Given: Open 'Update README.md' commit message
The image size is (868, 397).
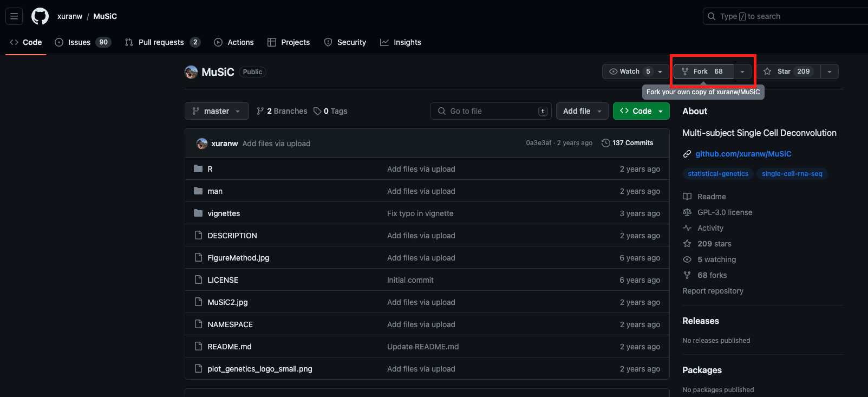Looking at the screenshot, I should tap(423, 347).
